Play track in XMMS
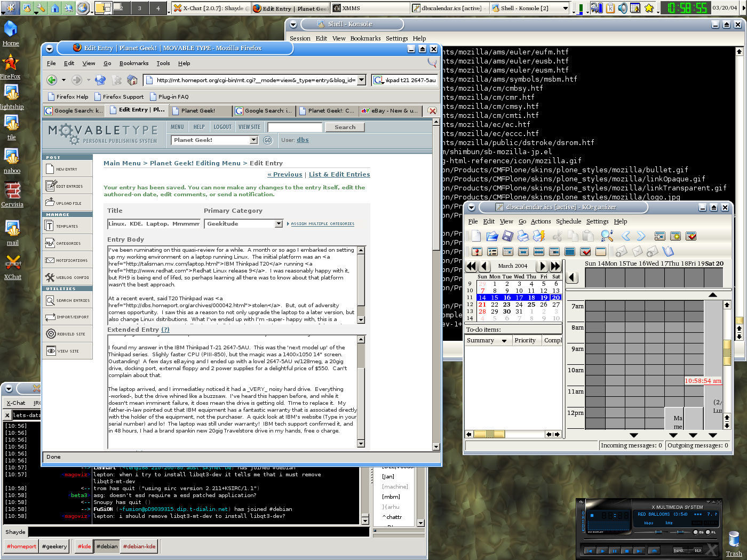 [x=602, y=551]
